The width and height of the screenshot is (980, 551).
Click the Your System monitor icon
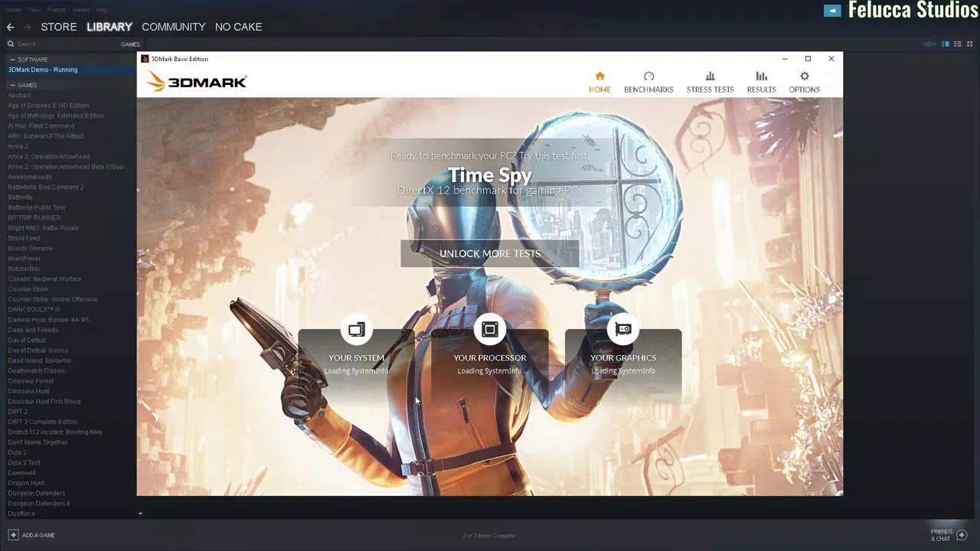tap(356, 330)
